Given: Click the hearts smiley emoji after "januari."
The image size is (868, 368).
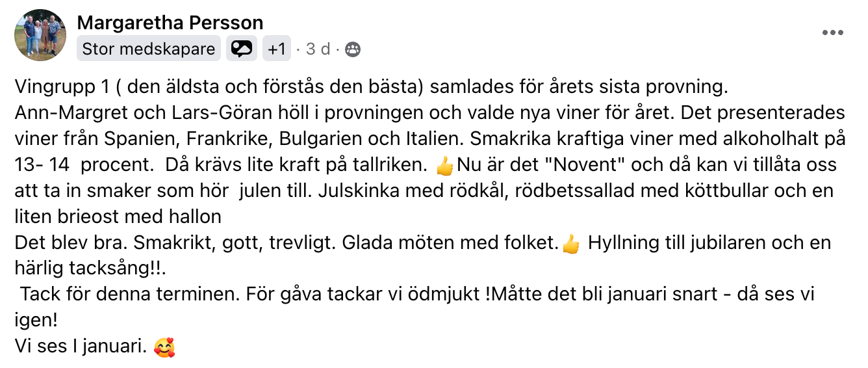Looking at the screenshot, I should [x=164, y=347].
